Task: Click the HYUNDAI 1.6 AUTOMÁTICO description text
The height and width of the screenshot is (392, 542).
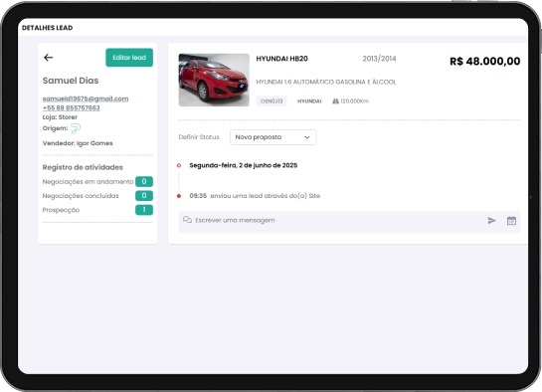Action: point(326,82)
